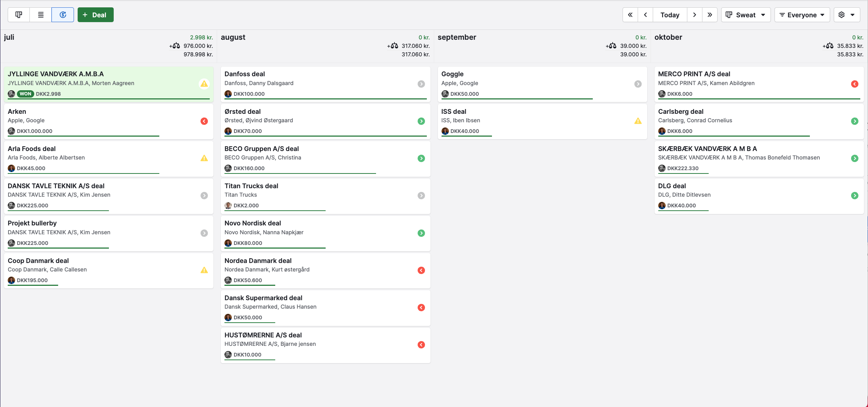Click the progress bar under Nordea Danmark deal
The image size is (868, 407).
250,285
